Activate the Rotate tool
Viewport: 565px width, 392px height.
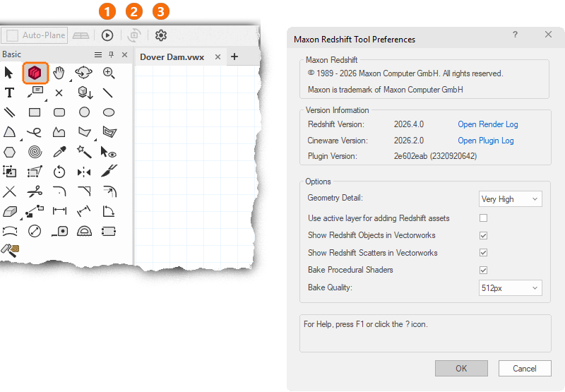59,172
